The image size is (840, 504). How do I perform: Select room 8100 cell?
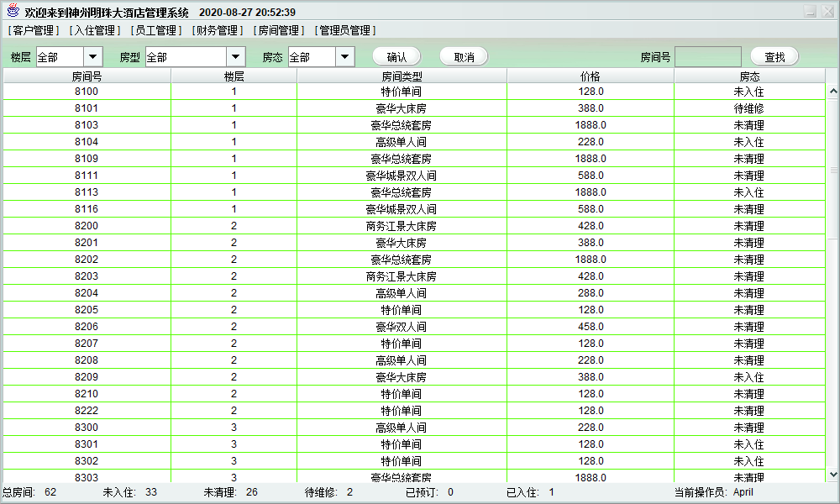point(87,92)
